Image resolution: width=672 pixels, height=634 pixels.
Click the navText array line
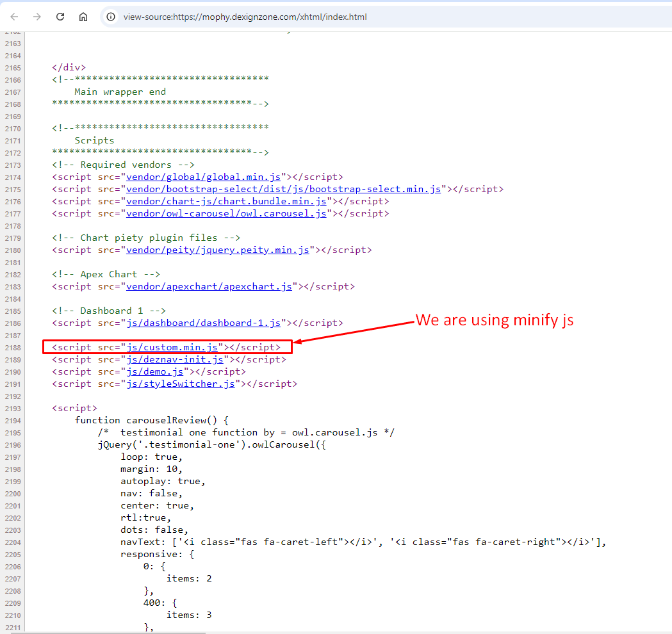(x=363, y=542)
